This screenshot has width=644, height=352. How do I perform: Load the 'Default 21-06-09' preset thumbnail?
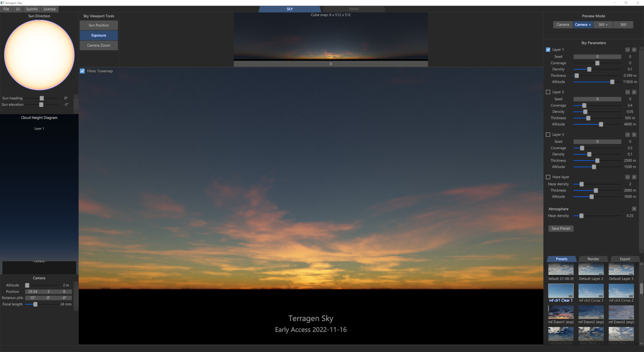pos(561,270)
